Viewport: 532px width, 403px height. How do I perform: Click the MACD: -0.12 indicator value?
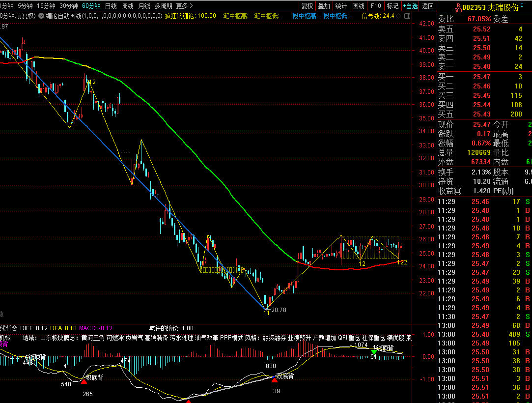tap(96, 328)
